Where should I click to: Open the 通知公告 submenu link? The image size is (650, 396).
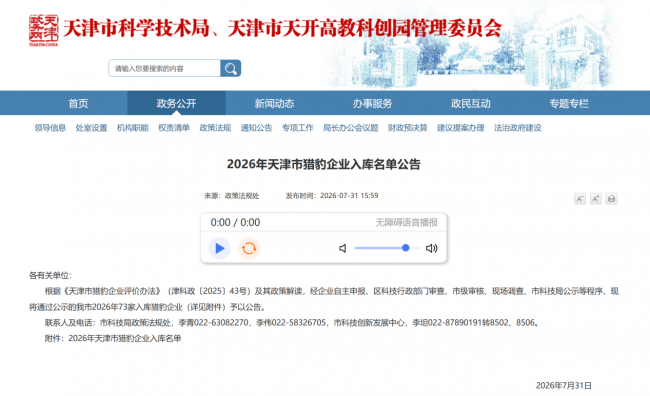tap(256, 128)
